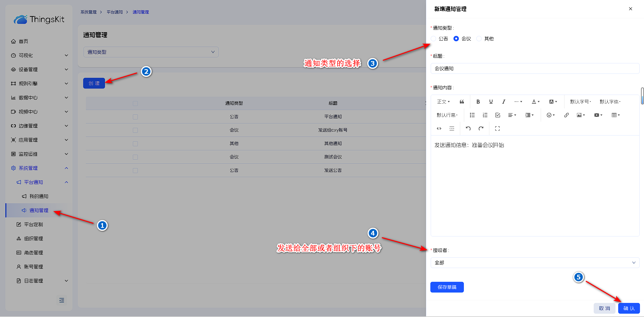Open the font color picker
Viewport: 644px width, 317px height.
coord(535,102)
